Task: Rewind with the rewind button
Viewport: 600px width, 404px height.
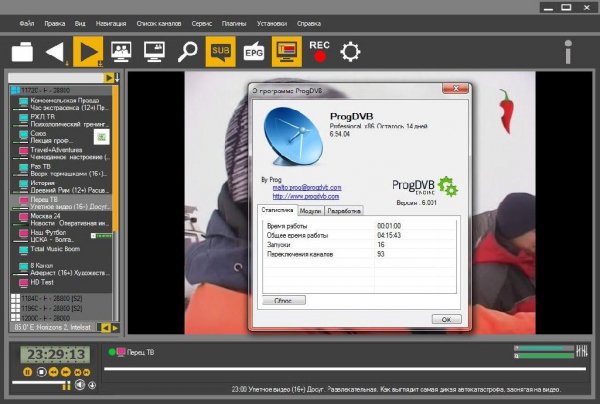Action: (x=54, y=372)
